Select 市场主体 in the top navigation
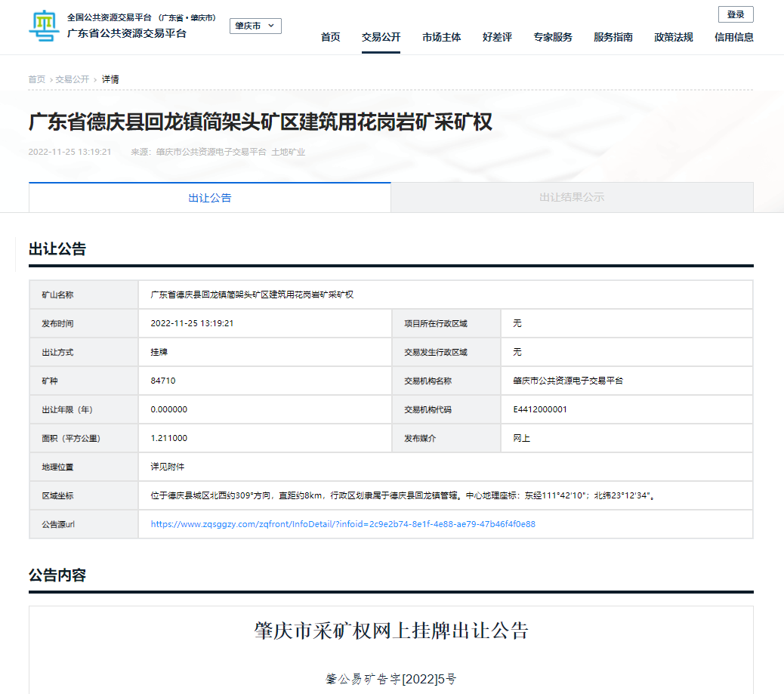Viewport: 784px width, 694px height. [x=441, y=37]
